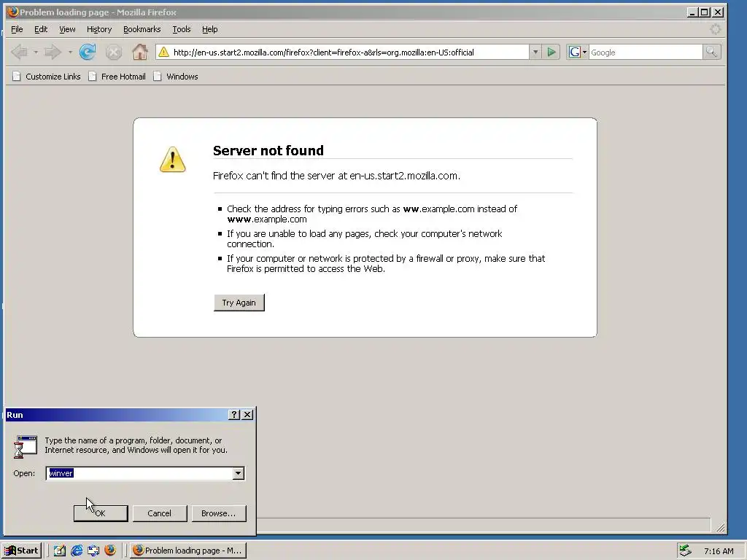
Task: Click the Open text field in Run dialog
Action: 139,473
